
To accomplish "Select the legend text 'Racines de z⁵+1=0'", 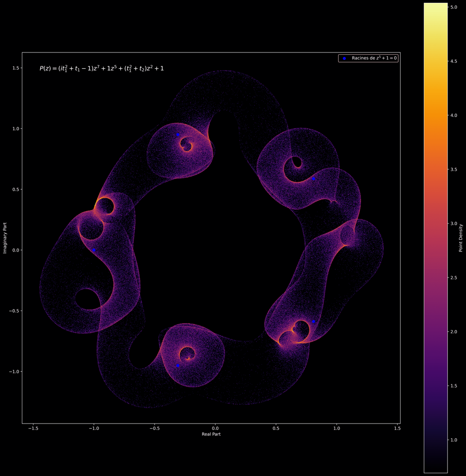I will 374,58.
